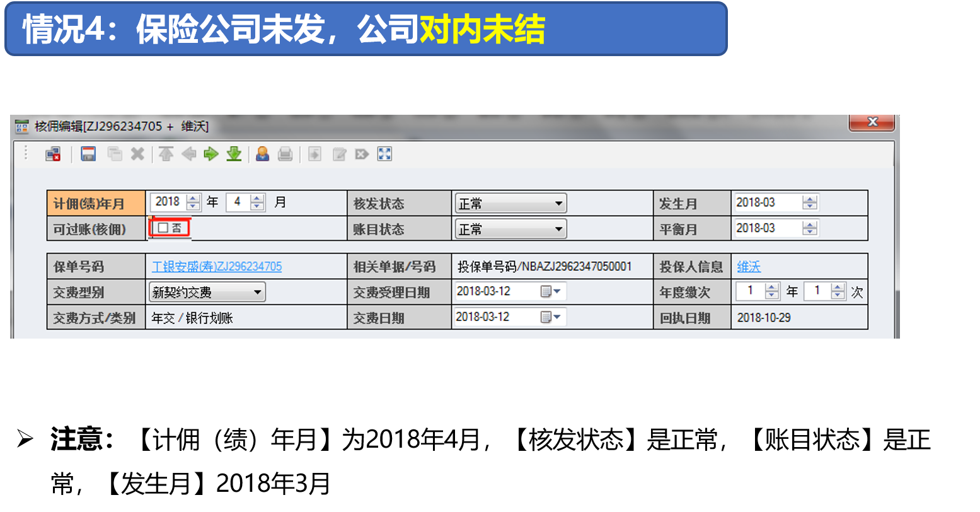
Task: Open policy link 工银安盛(寿)ZJ296234705
Action: click(x=217, y=267)
